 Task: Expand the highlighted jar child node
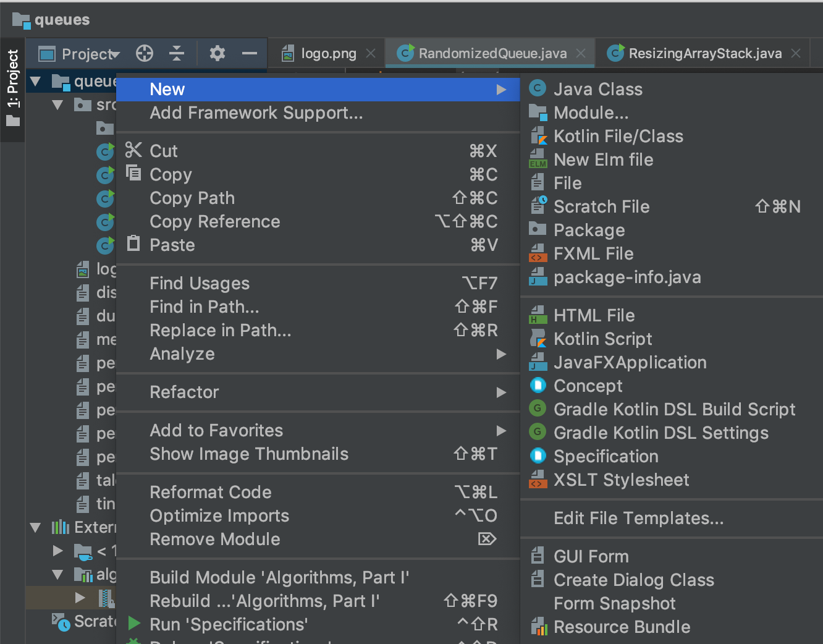tap(80, 598)
